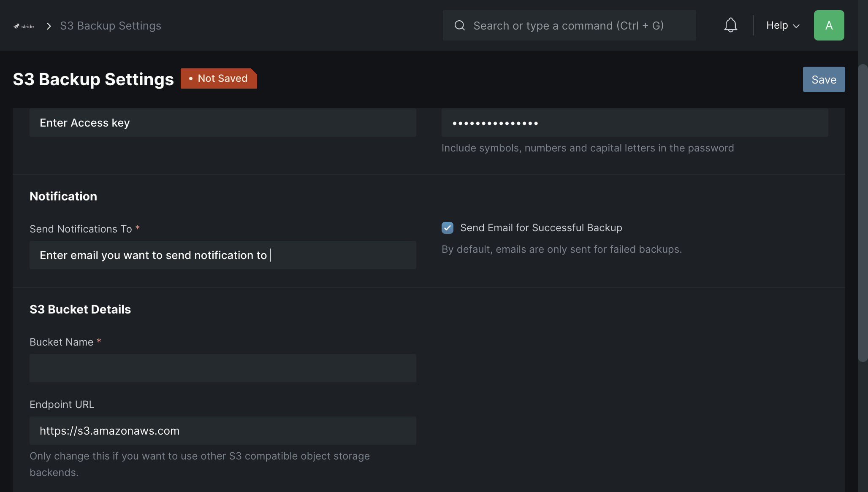Click the Save button
Image resolution: width=868 pixels, height=492 pixels.
824,79
